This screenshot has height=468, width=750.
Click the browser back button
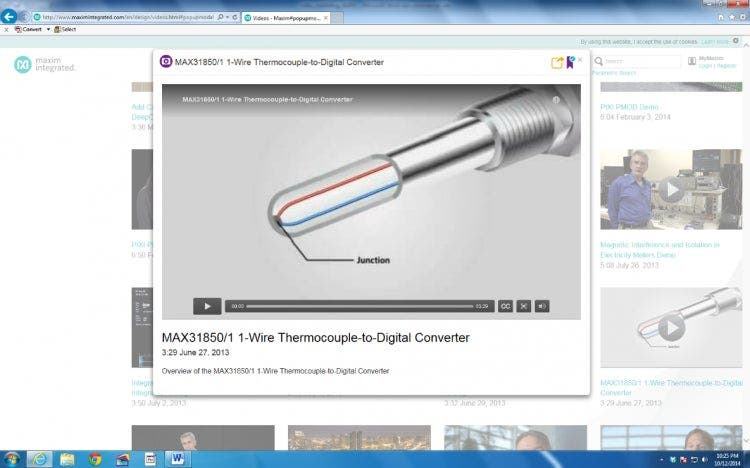click(x=10, y=17)
